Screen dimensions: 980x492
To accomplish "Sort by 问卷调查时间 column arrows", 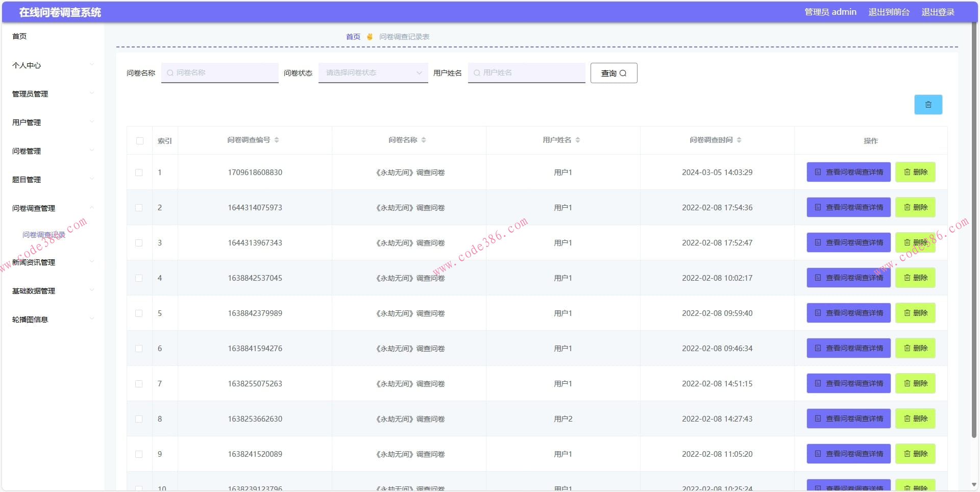I will click(739, 140).
